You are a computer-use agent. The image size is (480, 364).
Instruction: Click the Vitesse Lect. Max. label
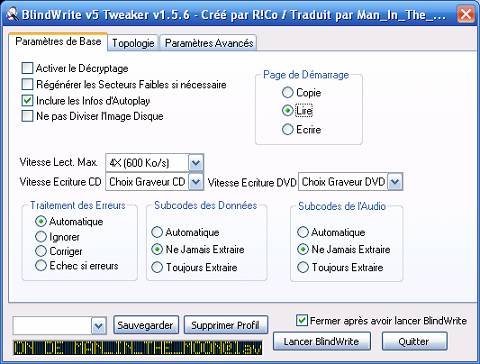59,162
